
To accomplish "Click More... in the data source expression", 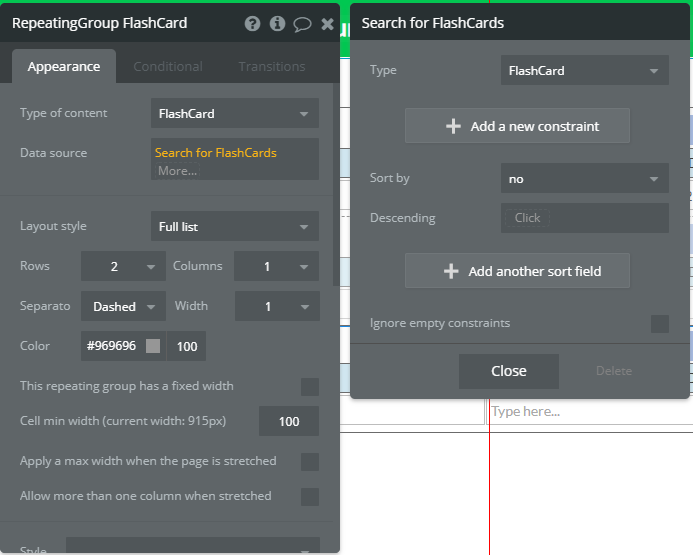I will [x=178, y=171].
